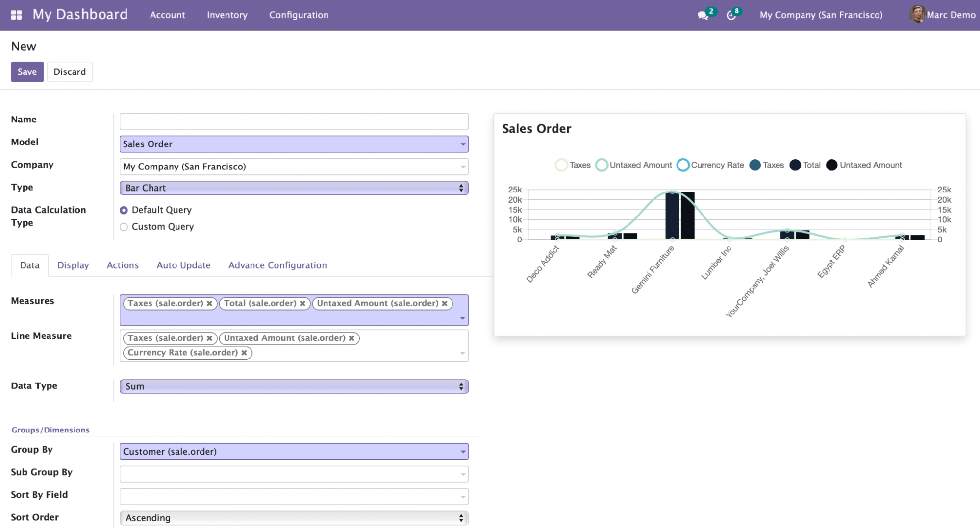Toggle Total legend item

click(805, 165)
